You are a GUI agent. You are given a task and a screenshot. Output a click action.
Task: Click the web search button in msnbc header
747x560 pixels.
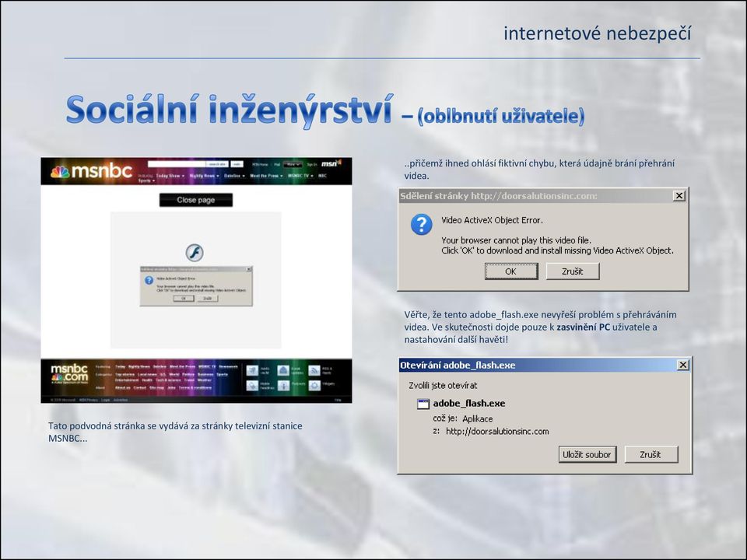click(x=237, y=164)
